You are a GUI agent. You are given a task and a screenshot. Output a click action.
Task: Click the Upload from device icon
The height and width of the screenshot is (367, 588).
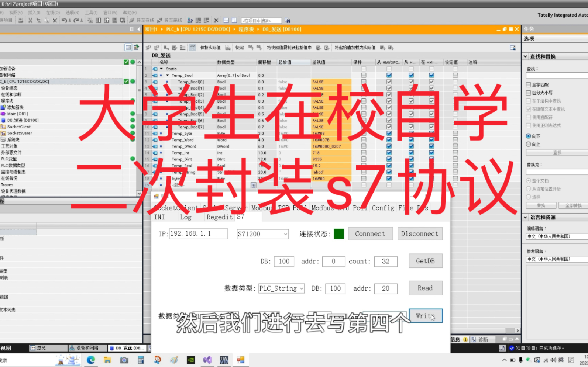point(106,21)
